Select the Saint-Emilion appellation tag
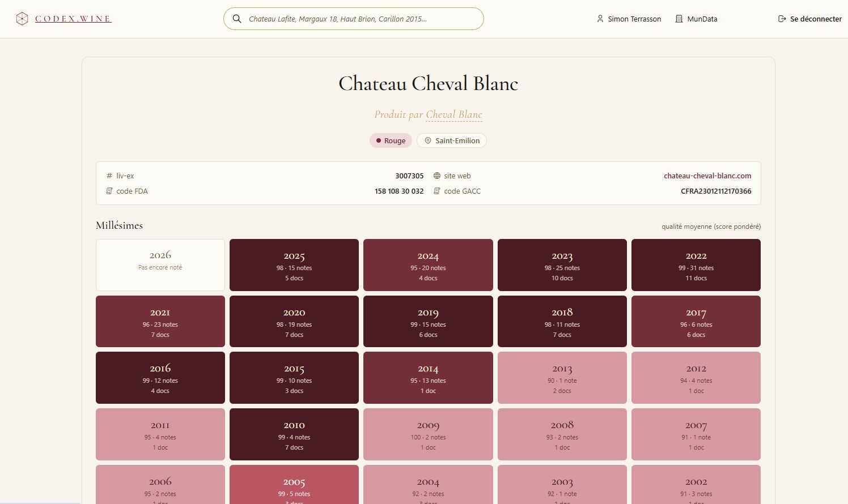Image resolution: width=848 pixels, height=504 pixels. tap(452, 140)
